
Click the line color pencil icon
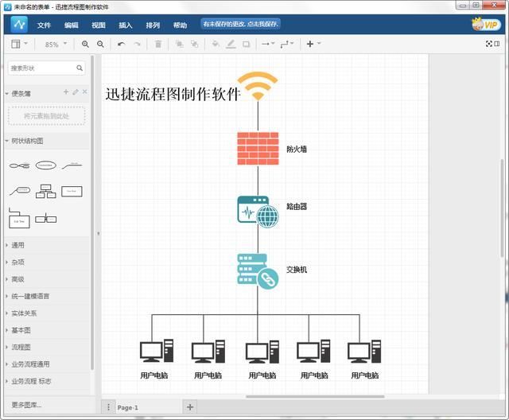(231, 44)
